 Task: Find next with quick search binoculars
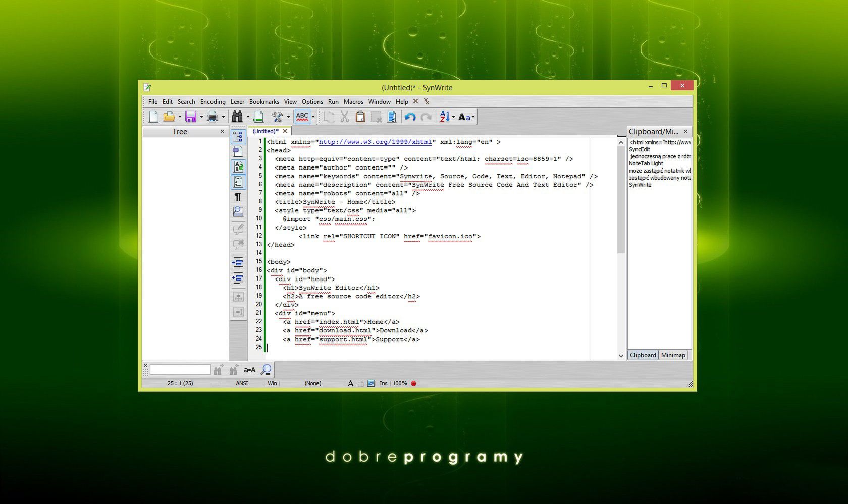pyautogui.click(x=218, y=370)
